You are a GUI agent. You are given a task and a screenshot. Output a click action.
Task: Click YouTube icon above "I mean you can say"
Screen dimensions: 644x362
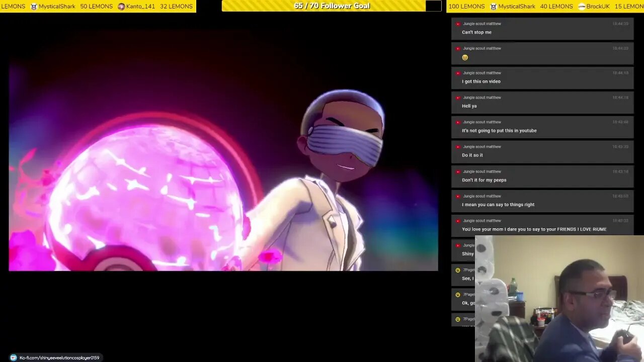point(458,196)
